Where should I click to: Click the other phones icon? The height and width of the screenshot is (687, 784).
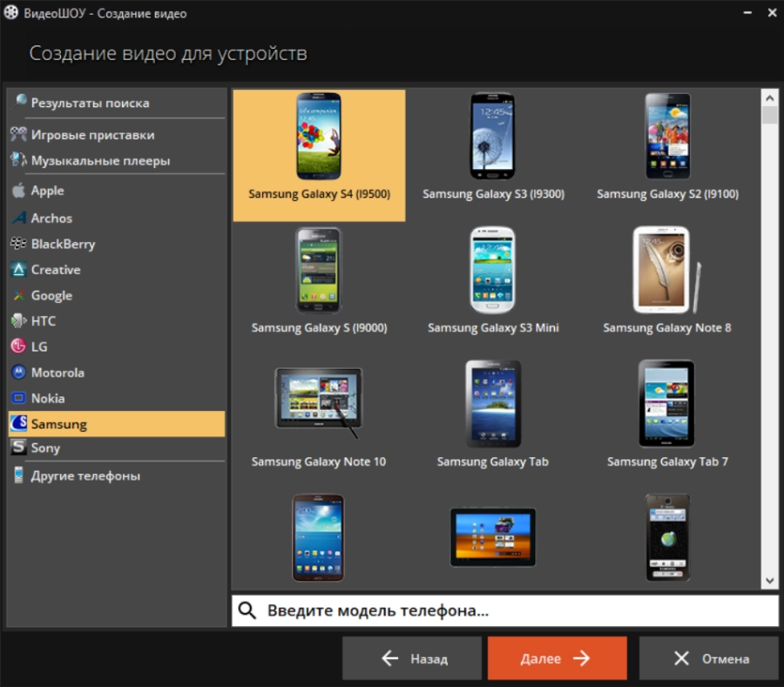click(18, 475)
